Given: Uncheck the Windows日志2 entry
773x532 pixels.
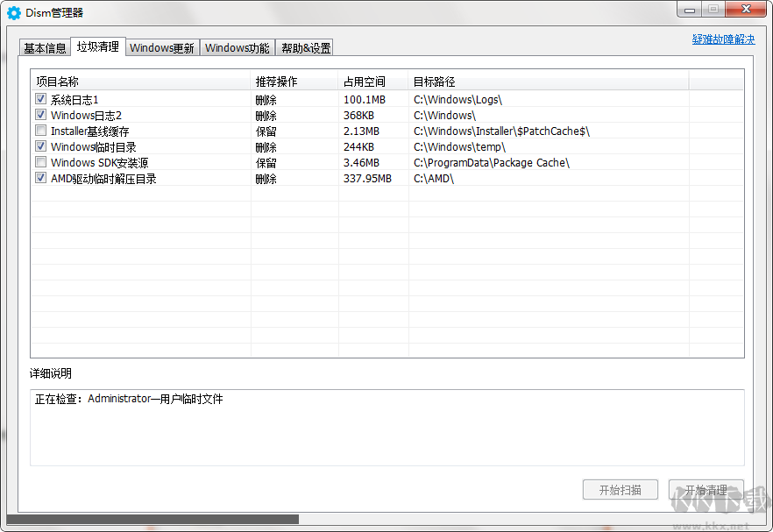Looking at the screenshot, I should (40, 114).
